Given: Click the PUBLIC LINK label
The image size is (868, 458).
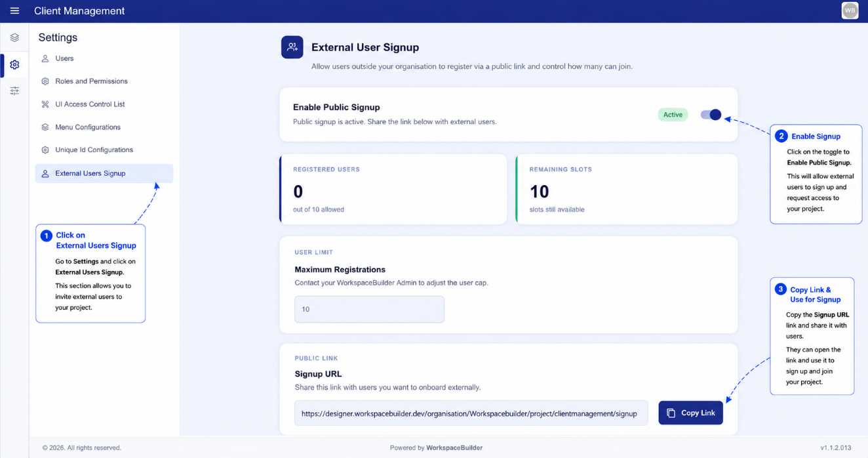Looking at the screenshot, I should pos(317,358).
